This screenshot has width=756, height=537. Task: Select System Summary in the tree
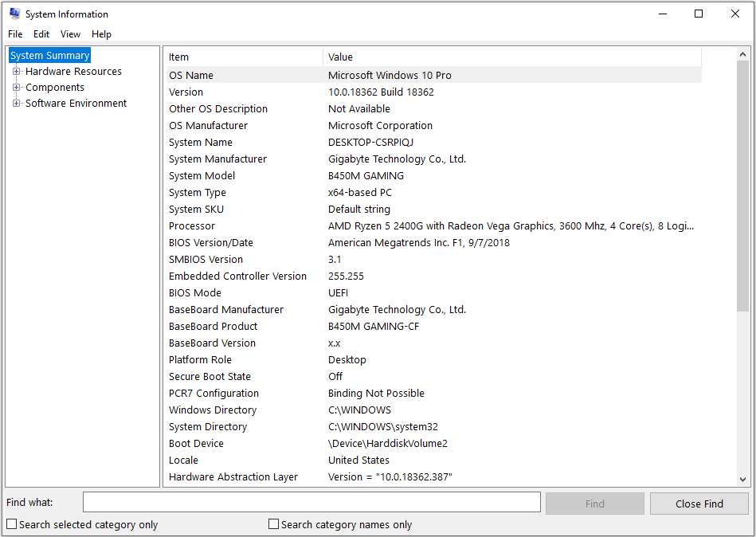50,56
